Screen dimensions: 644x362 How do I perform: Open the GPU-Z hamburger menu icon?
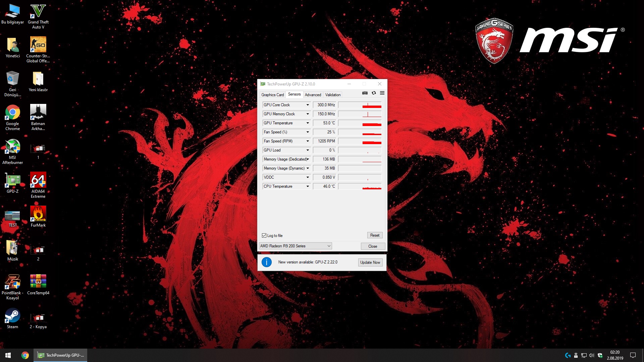(x=382, y=93)
